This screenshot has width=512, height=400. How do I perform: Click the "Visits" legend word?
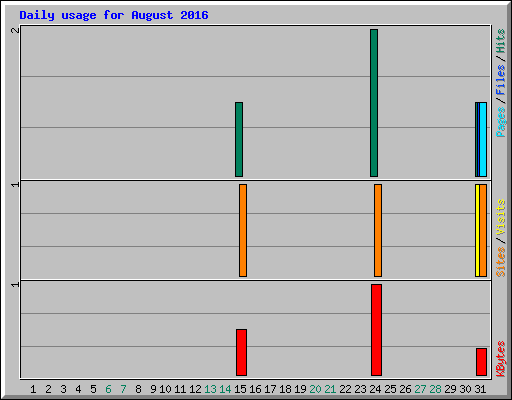tap(501, 218)
